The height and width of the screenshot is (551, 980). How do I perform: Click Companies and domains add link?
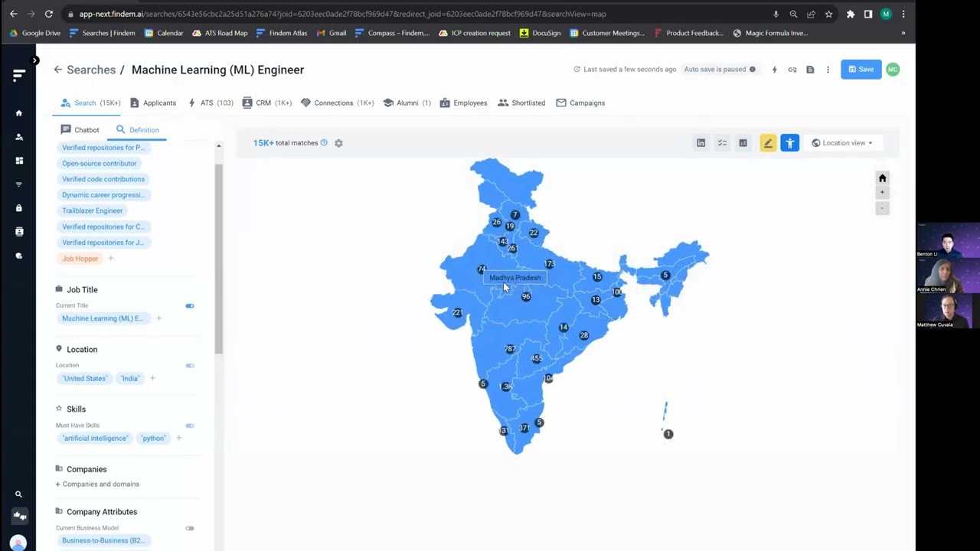[97, 484]
